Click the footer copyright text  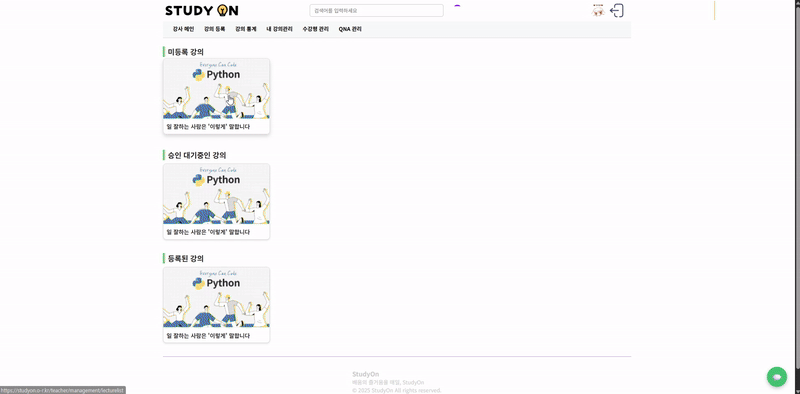tap(396, 390)
